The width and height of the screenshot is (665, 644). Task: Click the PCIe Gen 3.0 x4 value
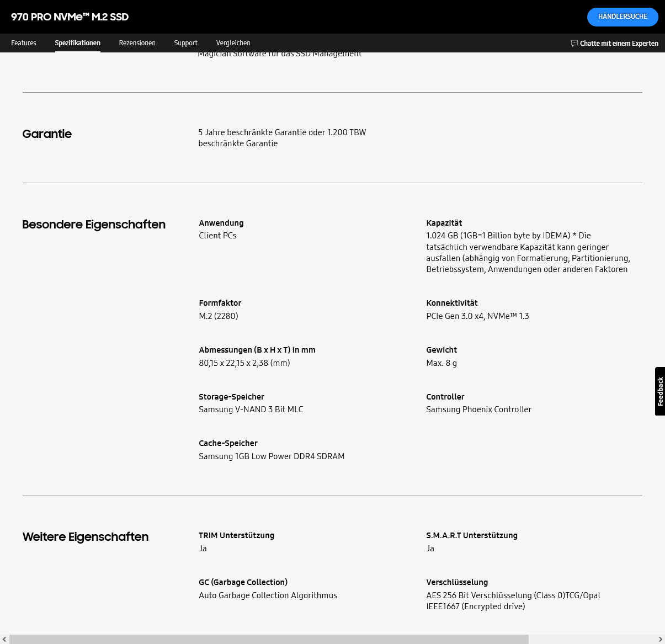click(477, 316)
